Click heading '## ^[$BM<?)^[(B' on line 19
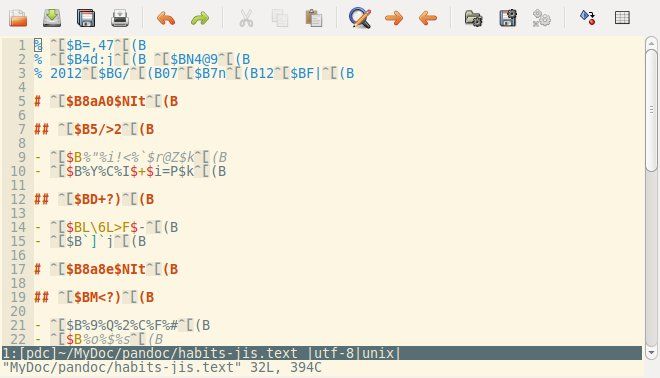 point(94,297)
